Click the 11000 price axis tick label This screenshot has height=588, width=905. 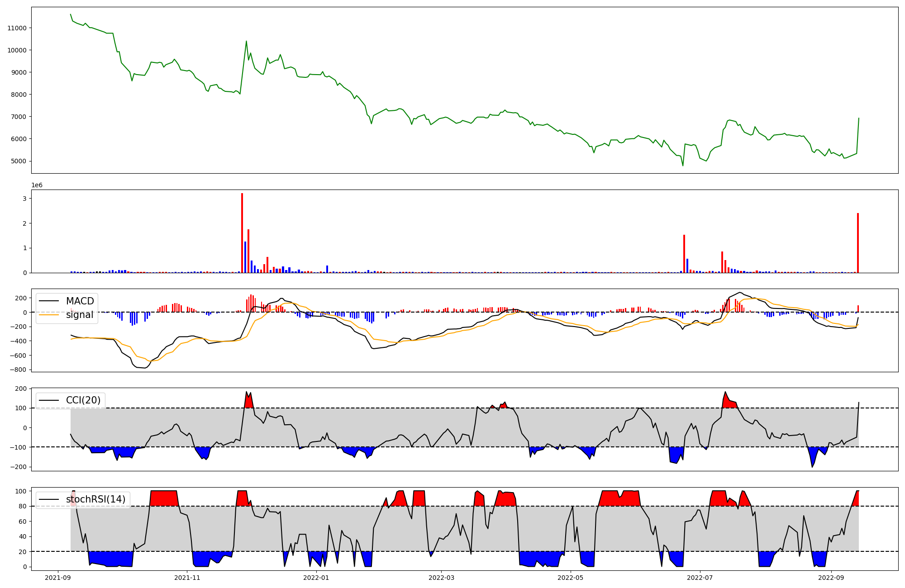17,28
